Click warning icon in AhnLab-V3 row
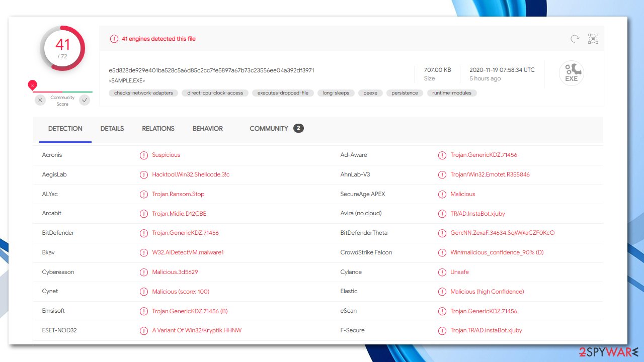Image resolution: width=644 pixels, height=362 pixels. point(442,175)
